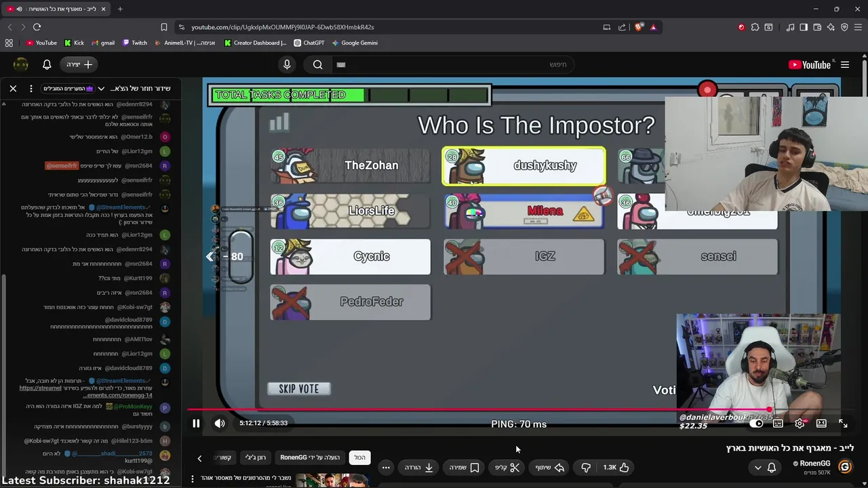
Task: Bookmark this page
Action: [x=163, y=27]
